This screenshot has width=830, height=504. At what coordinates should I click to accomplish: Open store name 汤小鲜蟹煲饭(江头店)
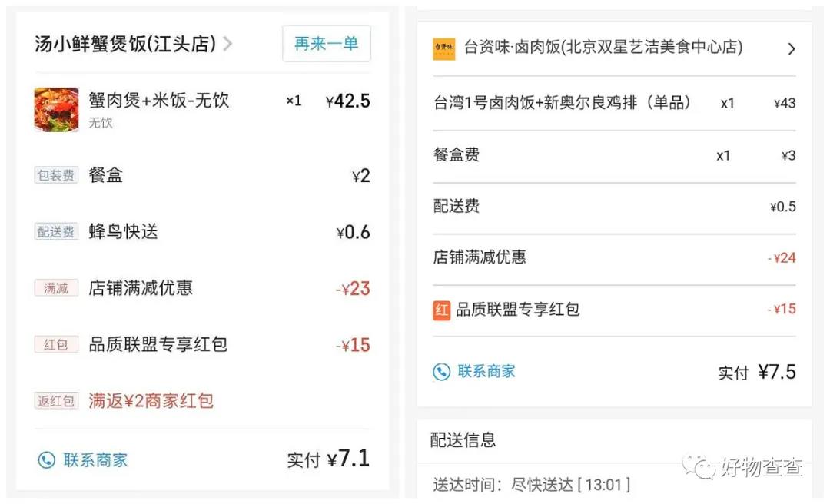(125, 44)
